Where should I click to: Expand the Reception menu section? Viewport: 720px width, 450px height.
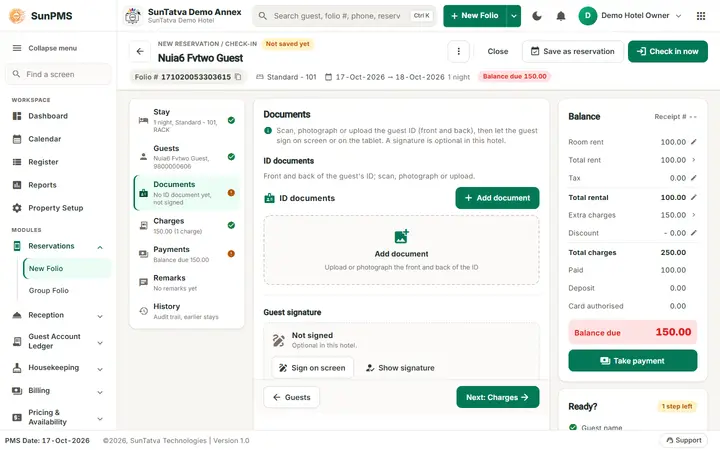[100, 316]
